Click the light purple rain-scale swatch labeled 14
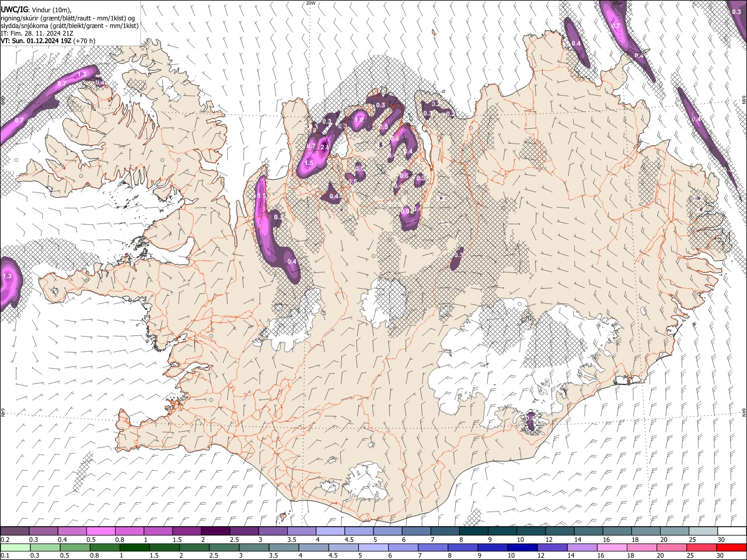The height and width of the screenshot is (560, 747). (x=582, y=547)
